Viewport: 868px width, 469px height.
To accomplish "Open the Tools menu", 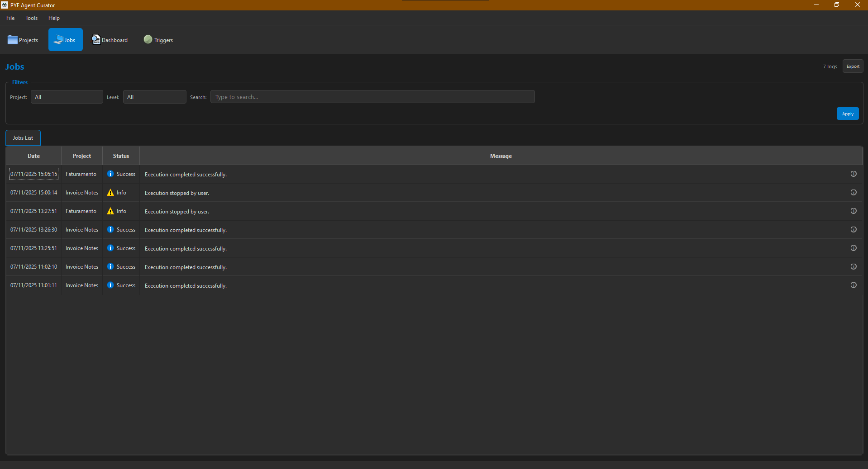I will 31,18.
